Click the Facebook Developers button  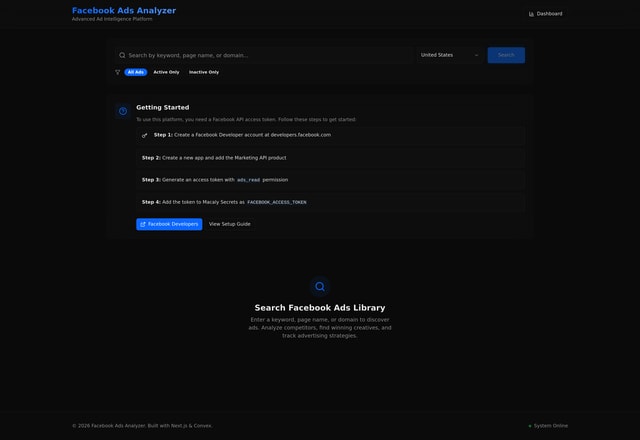coord(169,224)
